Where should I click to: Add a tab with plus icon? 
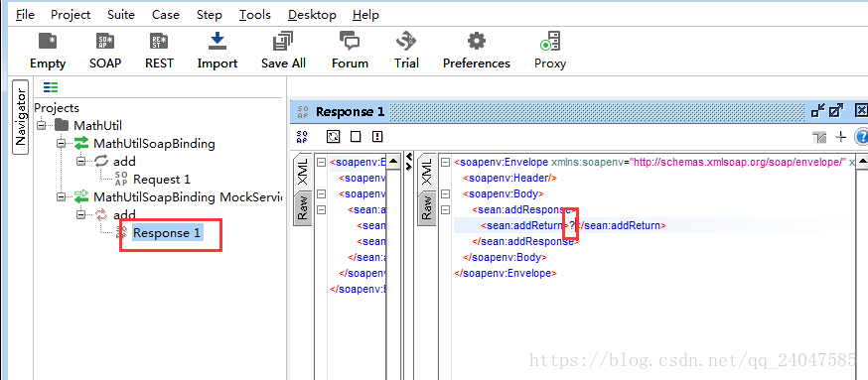(841, 137)
